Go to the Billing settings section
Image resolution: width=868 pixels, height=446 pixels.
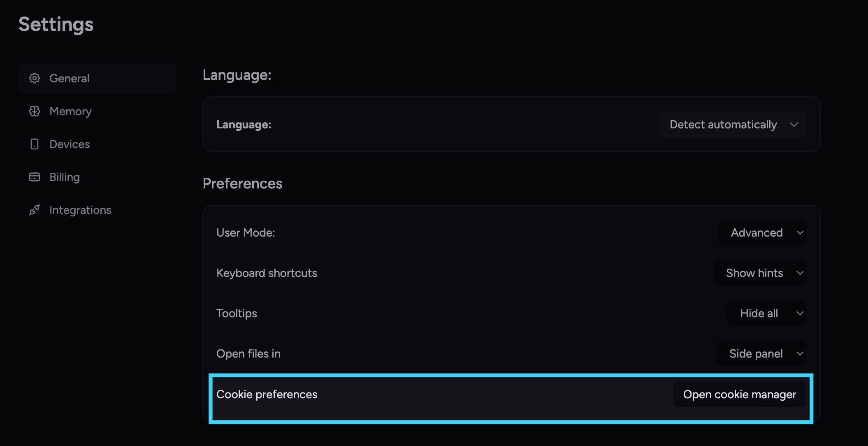97,177
